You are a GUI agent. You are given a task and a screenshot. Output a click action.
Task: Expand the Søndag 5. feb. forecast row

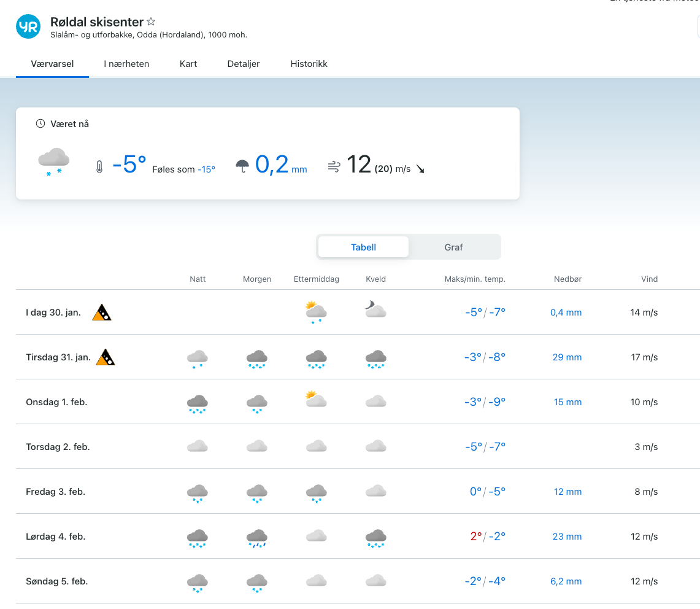[x=56, y=581]
